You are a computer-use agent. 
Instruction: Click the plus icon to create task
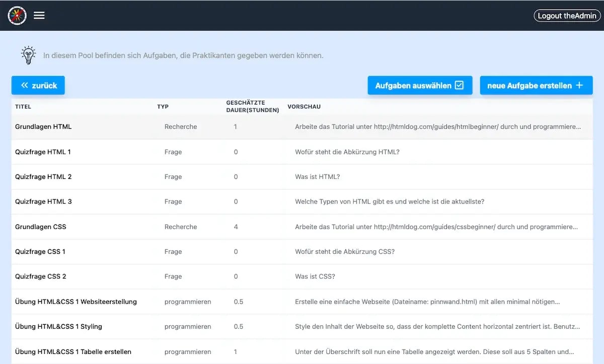[579, 85]
